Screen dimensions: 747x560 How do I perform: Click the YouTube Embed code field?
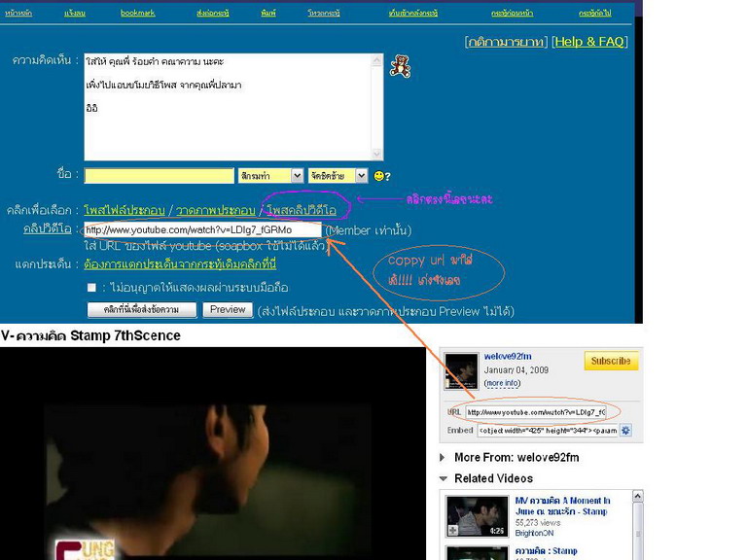(x=548, y=431)
